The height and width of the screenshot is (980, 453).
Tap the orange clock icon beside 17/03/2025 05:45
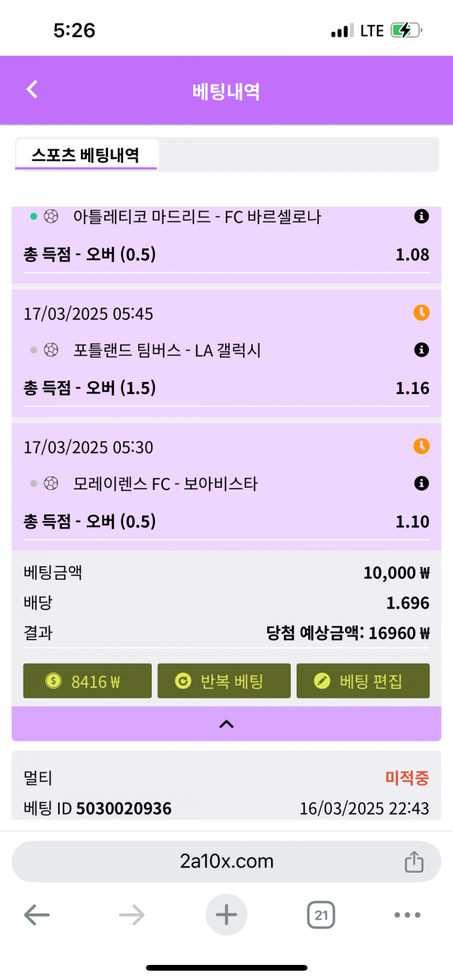pos(421,313)
